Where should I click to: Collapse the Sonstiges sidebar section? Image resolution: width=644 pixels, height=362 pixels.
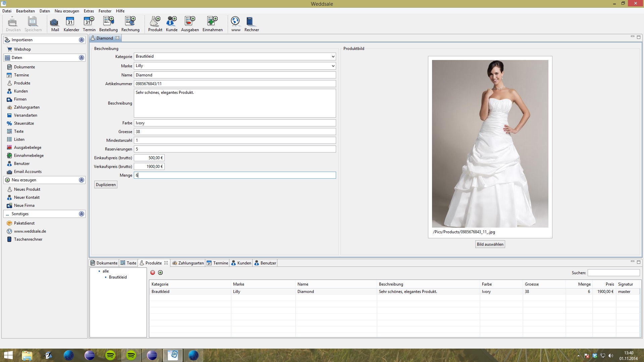[81, 214]
